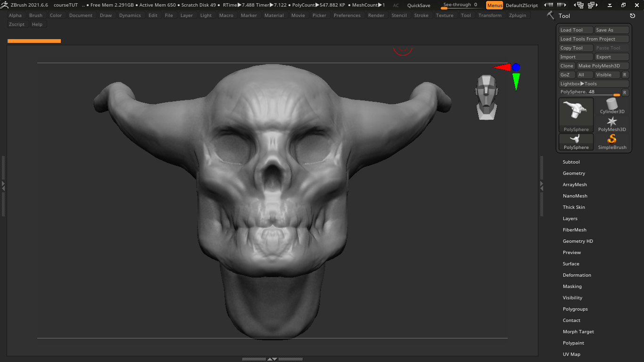Click the Tool palette dock arrow icon
The height and width of the screenshot is (362, 644).
pyautogui.click(x=632, y=16)
